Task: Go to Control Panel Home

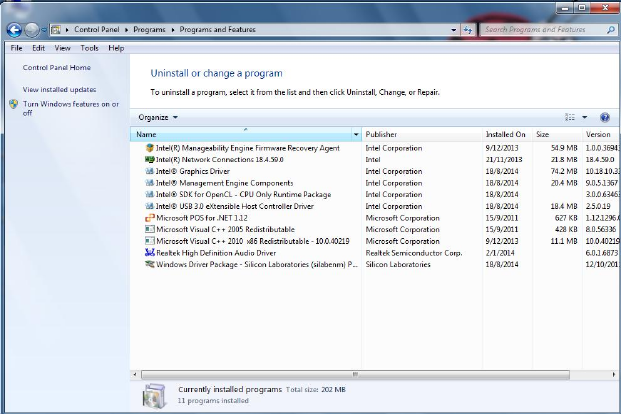Action: pyautogui.click(x=57, y=68)
